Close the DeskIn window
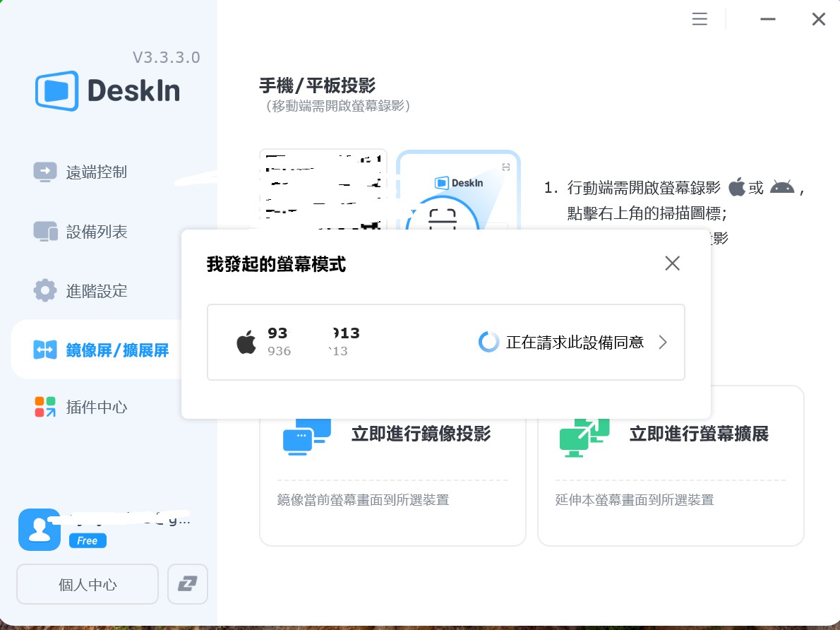Image resolution: width=840 pixels, height=630 pixels. [819, 19]
